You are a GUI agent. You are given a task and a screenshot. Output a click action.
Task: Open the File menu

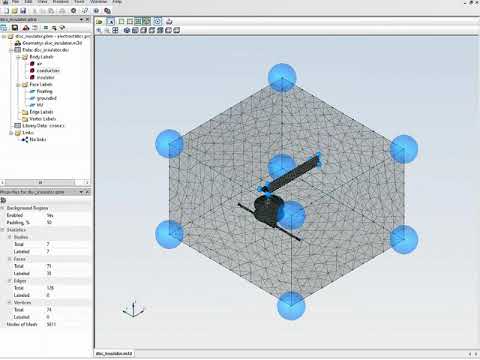tap(15, 2)
